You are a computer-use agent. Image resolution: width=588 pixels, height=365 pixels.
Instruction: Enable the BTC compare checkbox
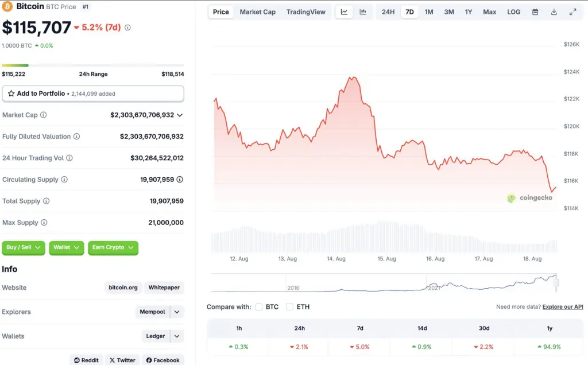(x=259, y=307)
